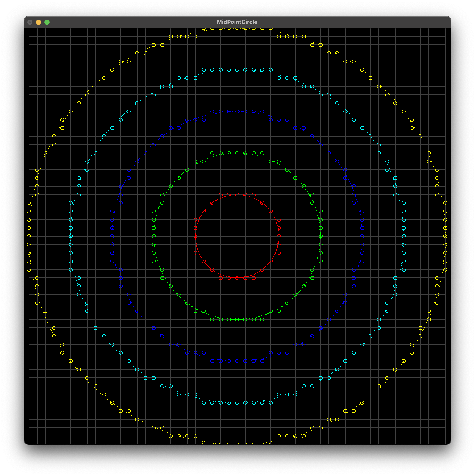This screenshot has width=475, height=476.
Task: Click the top center marker of the cyan circle
Action: 237,70
